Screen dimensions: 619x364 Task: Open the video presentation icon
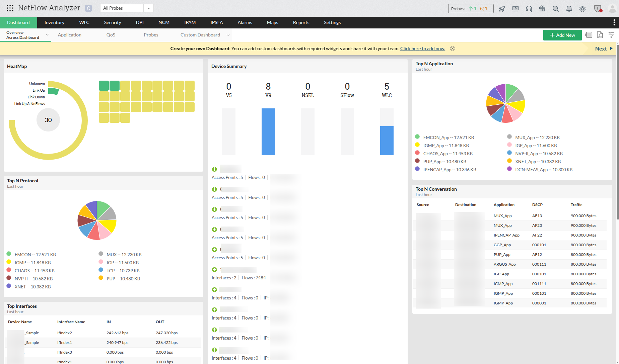[x=515, y=9]
